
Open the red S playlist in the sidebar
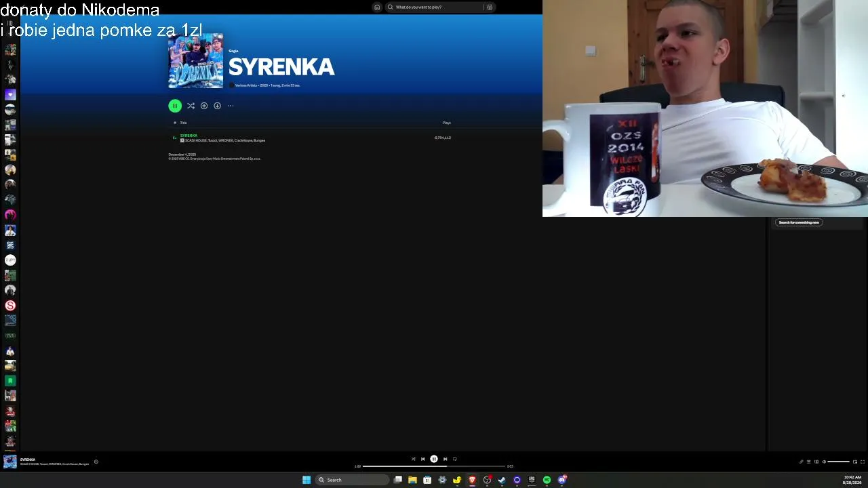click(10, 306)
